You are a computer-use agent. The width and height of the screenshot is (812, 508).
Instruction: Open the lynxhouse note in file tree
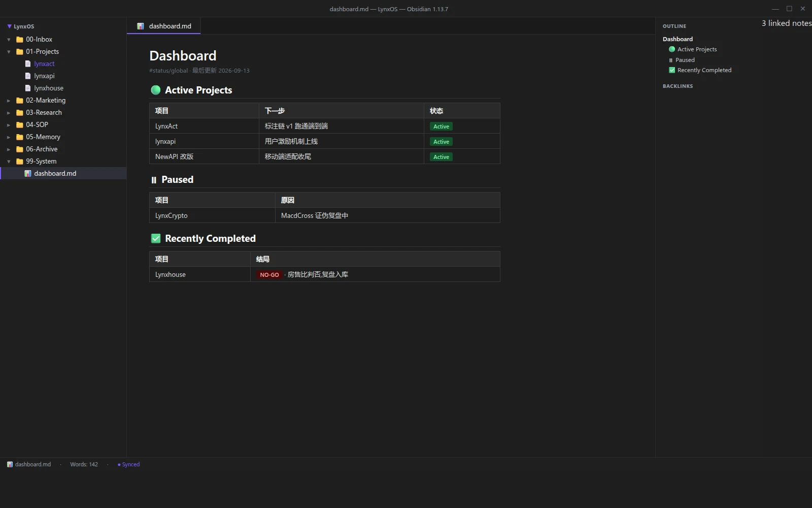click(x=49, y=88)
